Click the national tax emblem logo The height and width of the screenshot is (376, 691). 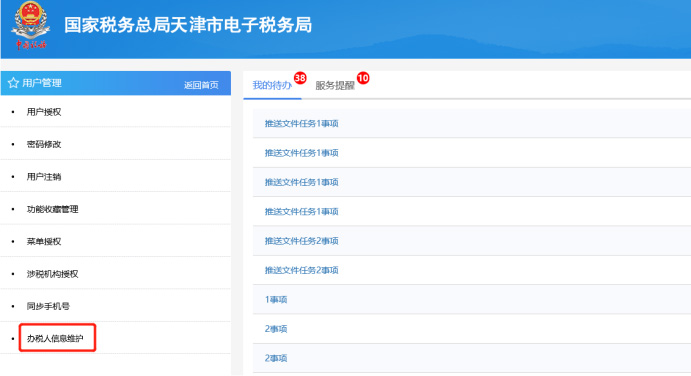[30, 25]
